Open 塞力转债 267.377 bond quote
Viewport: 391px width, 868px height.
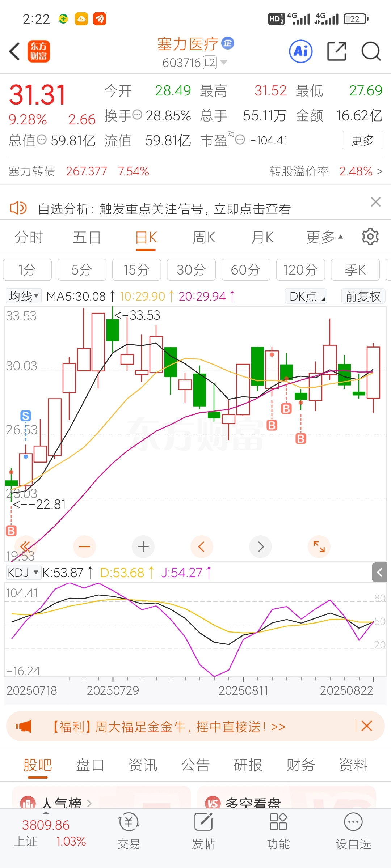tap(79, 171)
